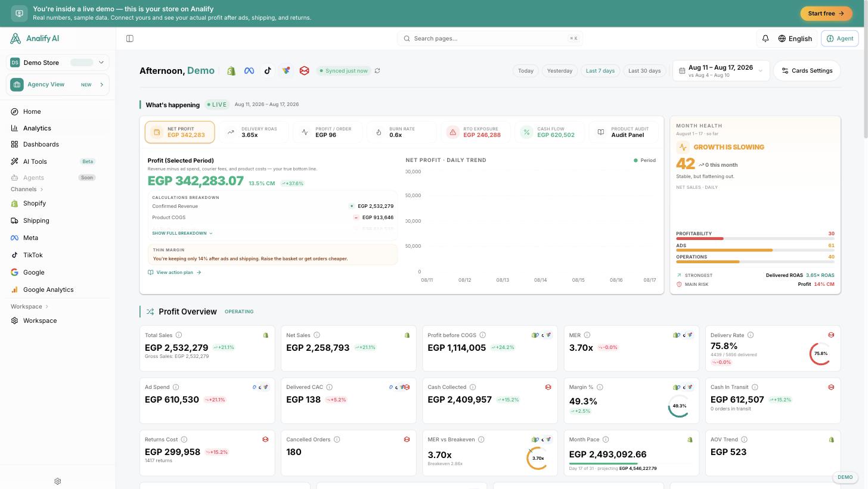Expand Show Full Breakdown
868x489 pixels.
point(182,233)
